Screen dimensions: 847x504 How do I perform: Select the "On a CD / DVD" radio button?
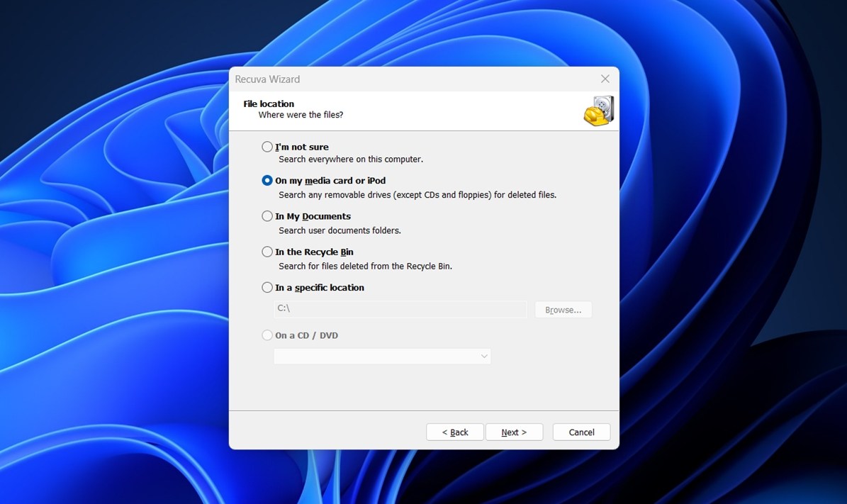point(267,335)
